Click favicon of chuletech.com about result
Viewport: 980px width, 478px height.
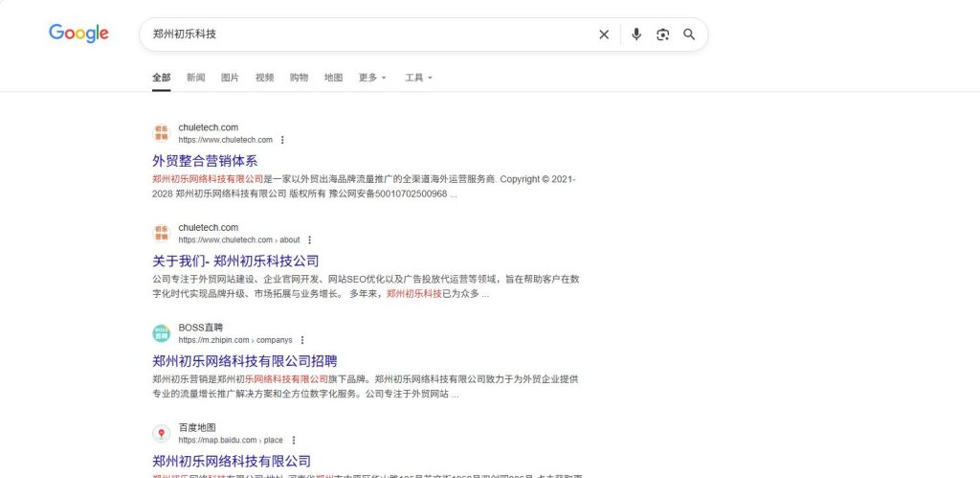click(x=161, y=234)
